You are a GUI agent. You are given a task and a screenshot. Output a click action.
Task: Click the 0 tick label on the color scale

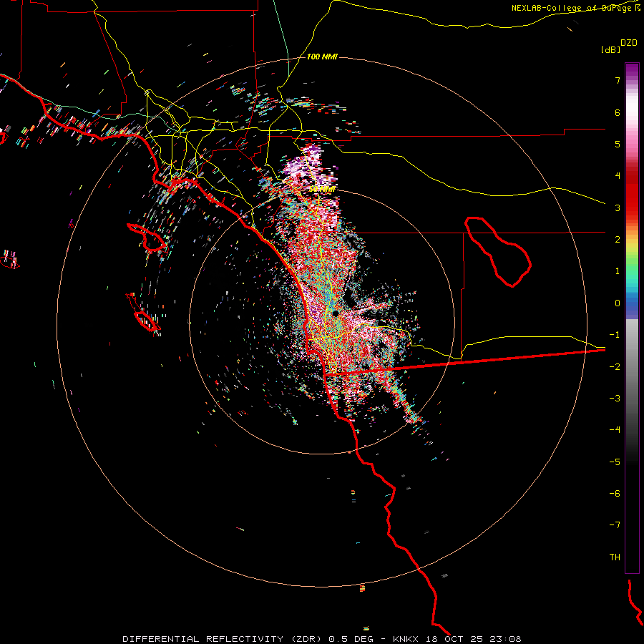point(618,303)
